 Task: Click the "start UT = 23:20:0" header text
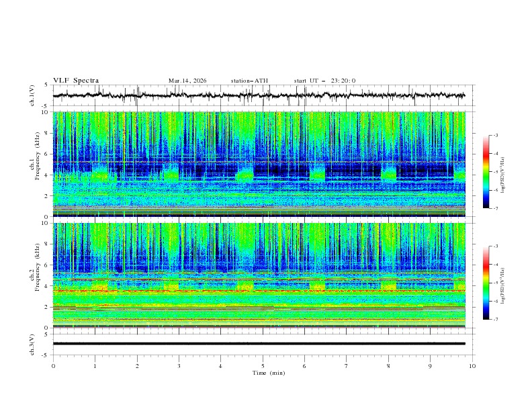[x=324, y=81]
